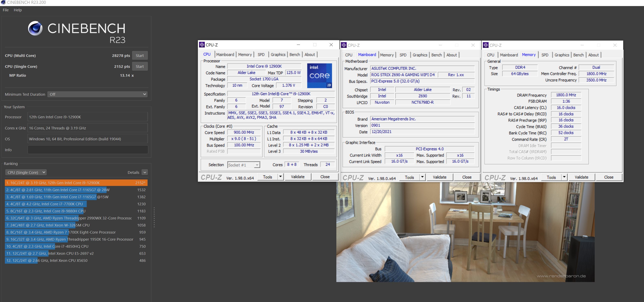Click the CPU-Z icon in first window title
This screenshot has height=302, width=644.
coord(202,45)
